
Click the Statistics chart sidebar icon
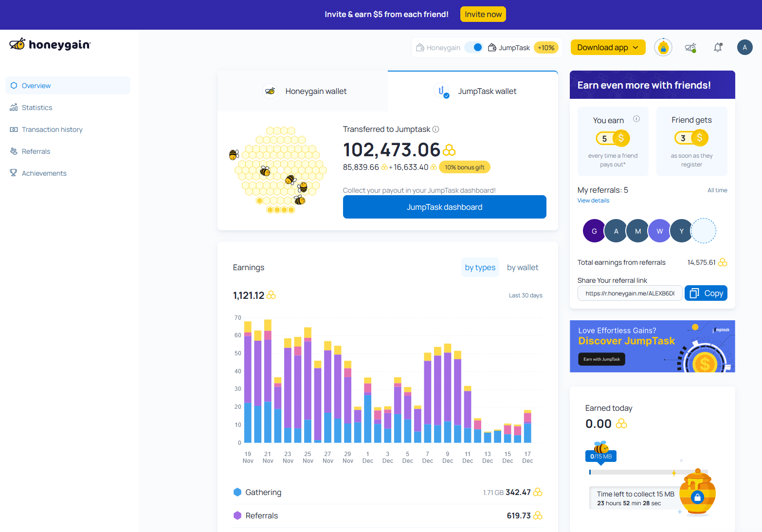click(14, 107)
